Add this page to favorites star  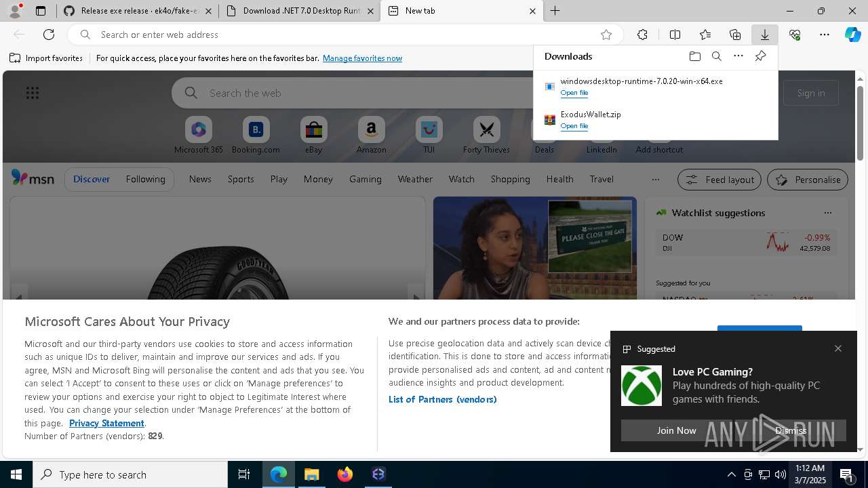click(x=606, y=35)
